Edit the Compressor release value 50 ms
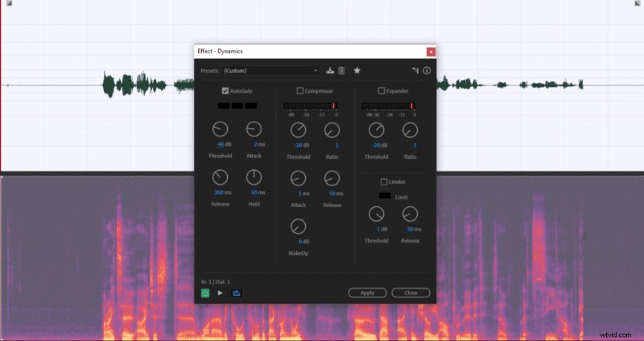The image size is (644, 341). pyautogui.click(x=332, y=193)
